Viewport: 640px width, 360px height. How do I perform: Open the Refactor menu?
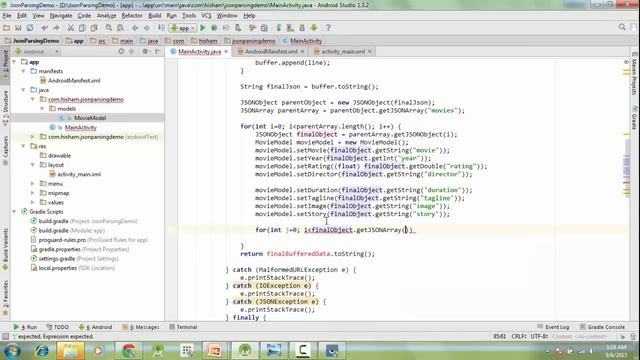132,16
